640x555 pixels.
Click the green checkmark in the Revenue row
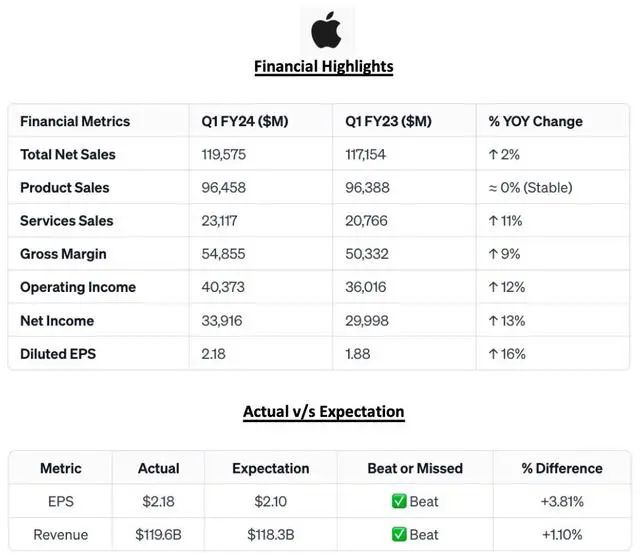398,535
